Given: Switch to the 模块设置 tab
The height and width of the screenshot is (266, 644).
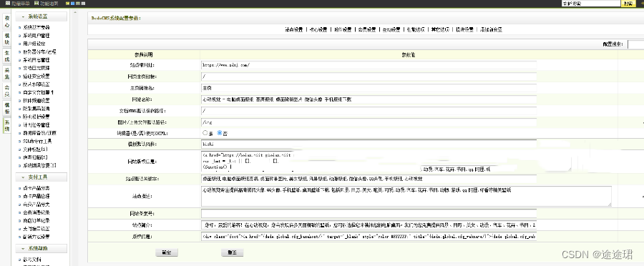Looking at the screenshot, I should [464, 29].
